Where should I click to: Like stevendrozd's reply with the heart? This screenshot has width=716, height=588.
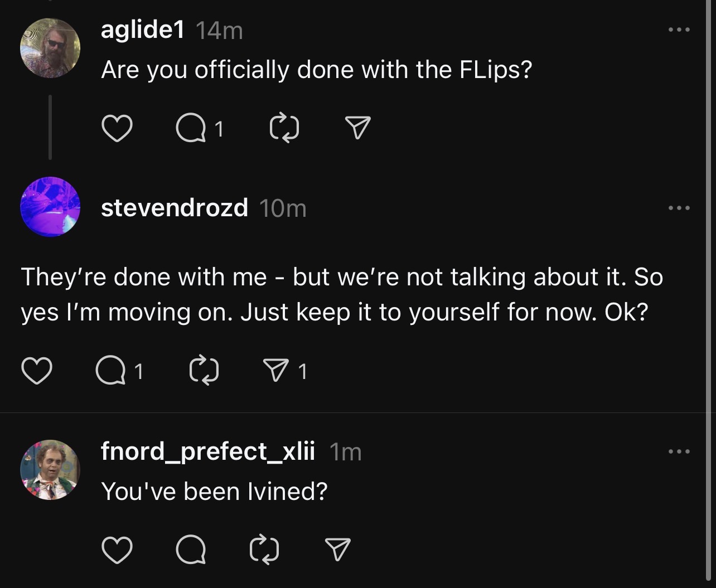[37, 371]
